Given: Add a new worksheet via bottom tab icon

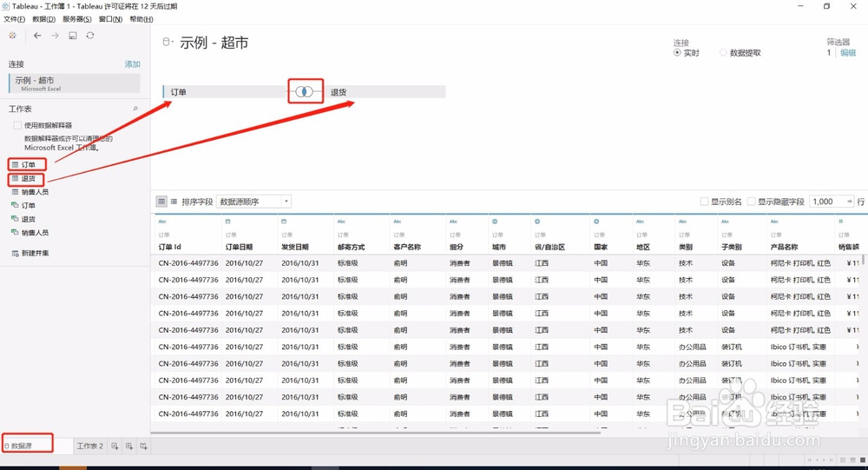Looking at the screenshot, I should click(x=115, y=446).
